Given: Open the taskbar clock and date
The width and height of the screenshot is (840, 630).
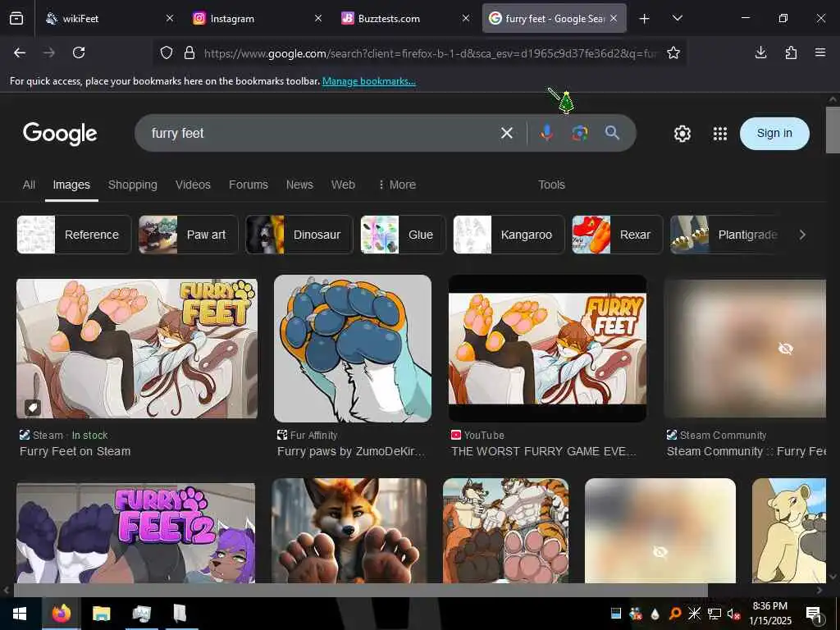Looking at the screenshot, I should click(769, 614).
